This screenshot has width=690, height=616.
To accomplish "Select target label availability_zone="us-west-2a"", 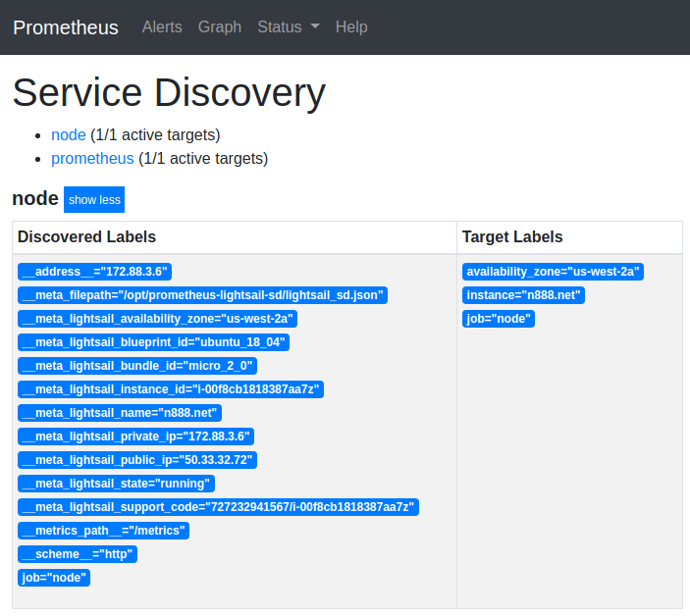I will [553, 272].
